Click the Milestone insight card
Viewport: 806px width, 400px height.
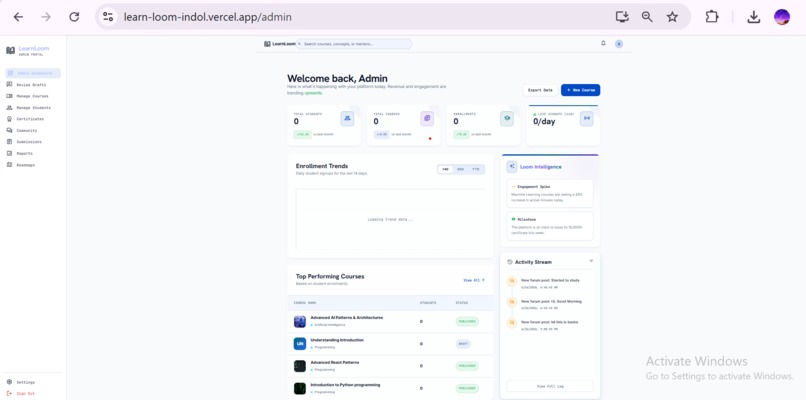click(x=550, y=226)
